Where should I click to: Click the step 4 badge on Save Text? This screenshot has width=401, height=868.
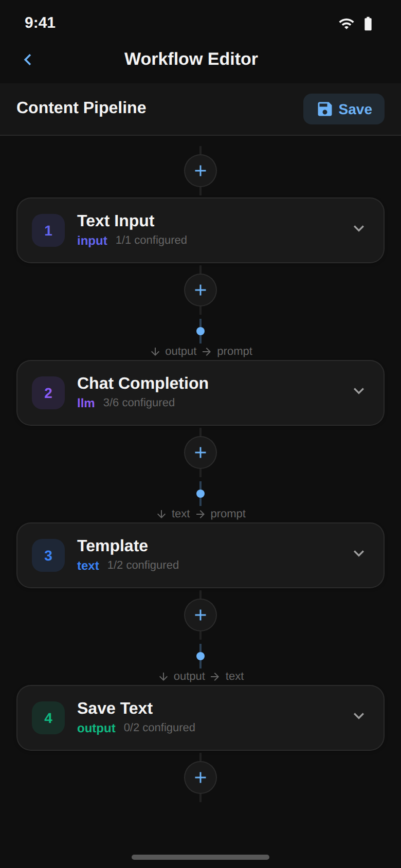[x=48, y=718]
